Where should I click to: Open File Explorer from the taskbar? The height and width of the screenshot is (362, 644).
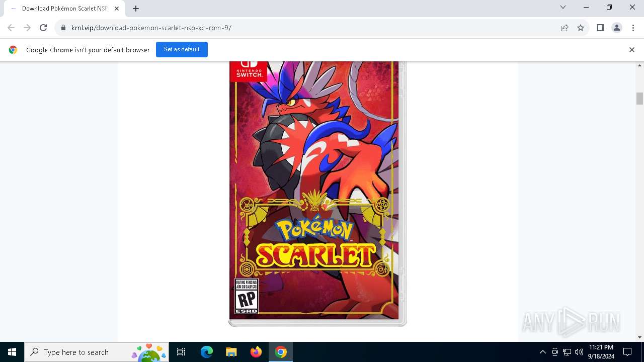231,352
